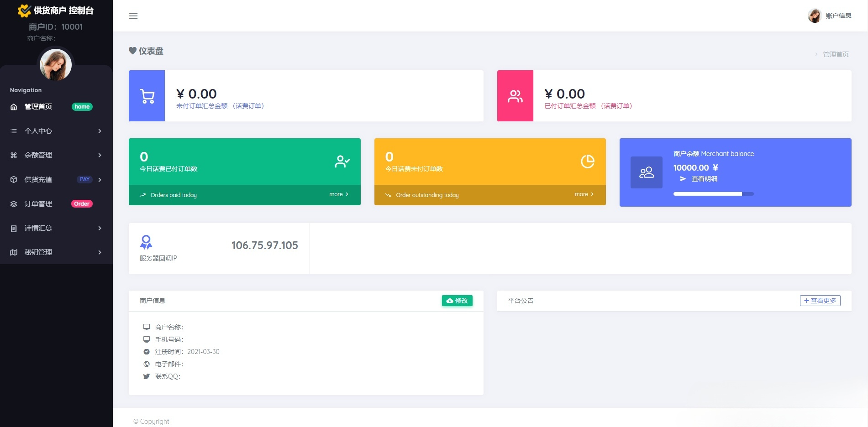Image resolution: width=868 pixels, height=427 pixels.
Task: Open 订单管理 menu item
Action: pos(38,204)
